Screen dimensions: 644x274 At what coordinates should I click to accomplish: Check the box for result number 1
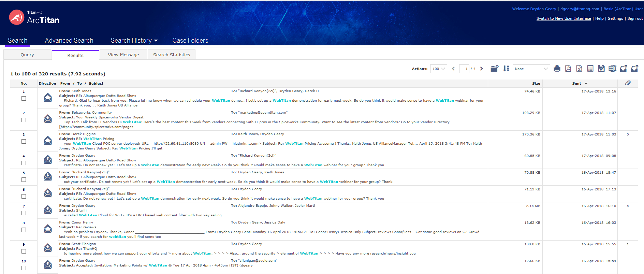24,99
